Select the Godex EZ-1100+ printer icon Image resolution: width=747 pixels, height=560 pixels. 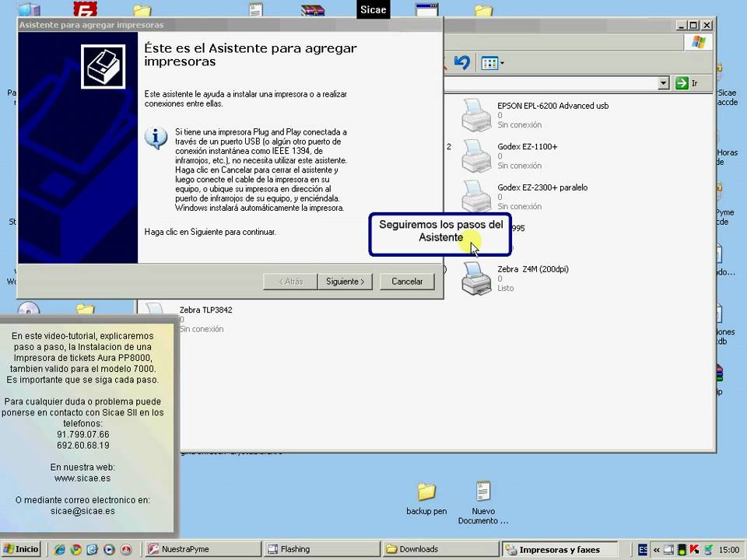475,156
